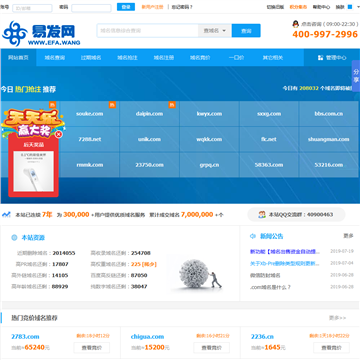Screen dimensions: 360x360
Task: Click the 更多>> link in bidding section
Action: point(338,318)
